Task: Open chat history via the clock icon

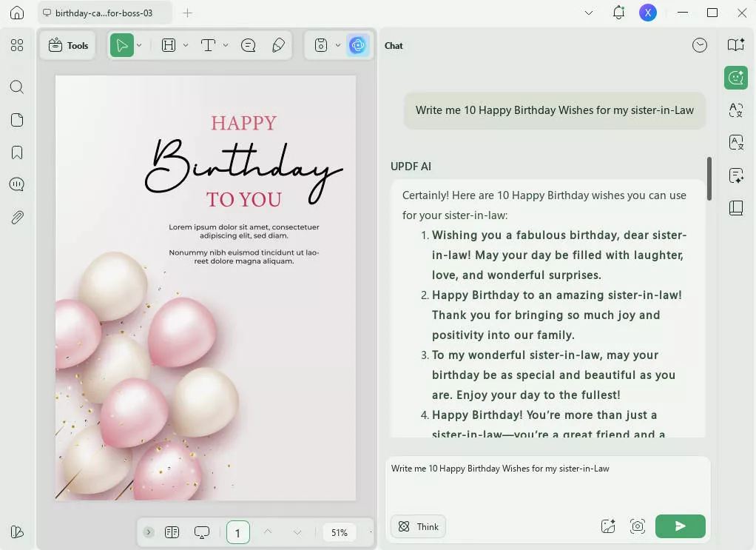Action: point(699,45)
